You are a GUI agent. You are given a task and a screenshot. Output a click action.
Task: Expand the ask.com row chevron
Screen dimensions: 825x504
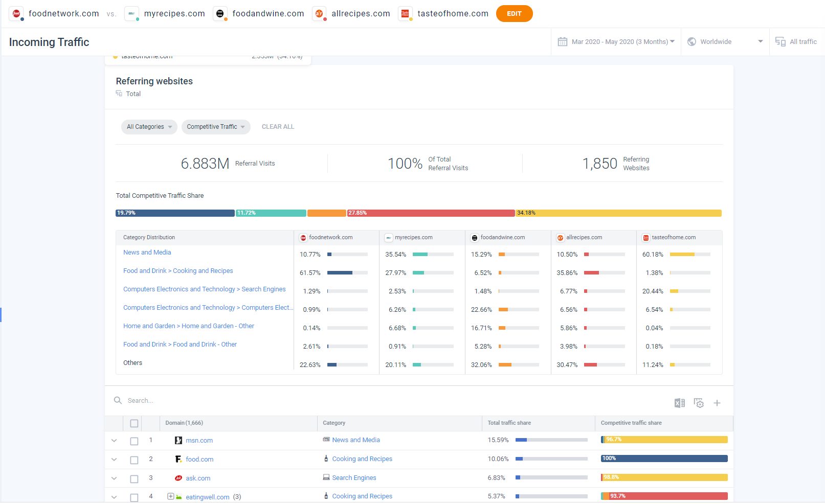click(114, 478)
